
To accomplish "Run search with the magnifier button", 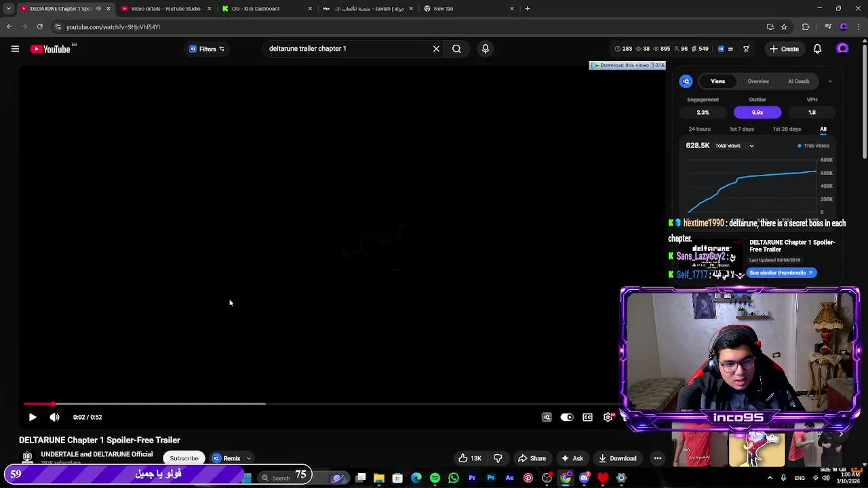I will pos(456,49).
